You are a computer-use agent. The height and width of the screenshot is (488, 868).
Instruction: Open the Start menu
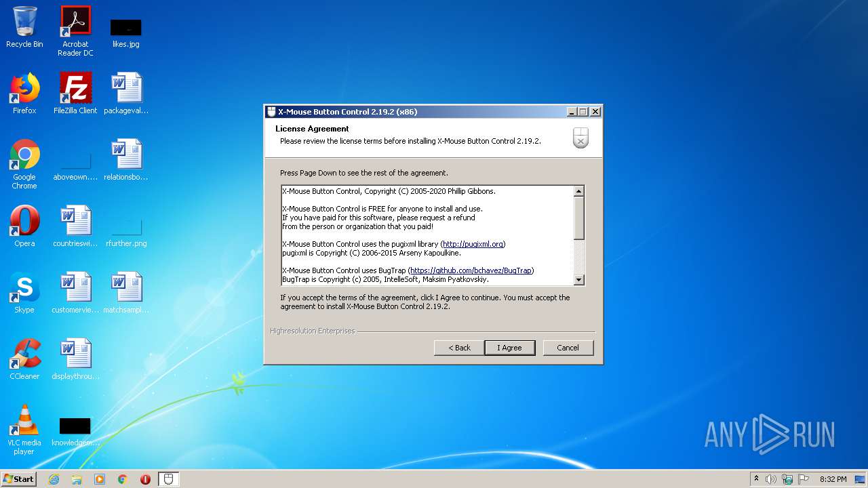pos(19,479)
